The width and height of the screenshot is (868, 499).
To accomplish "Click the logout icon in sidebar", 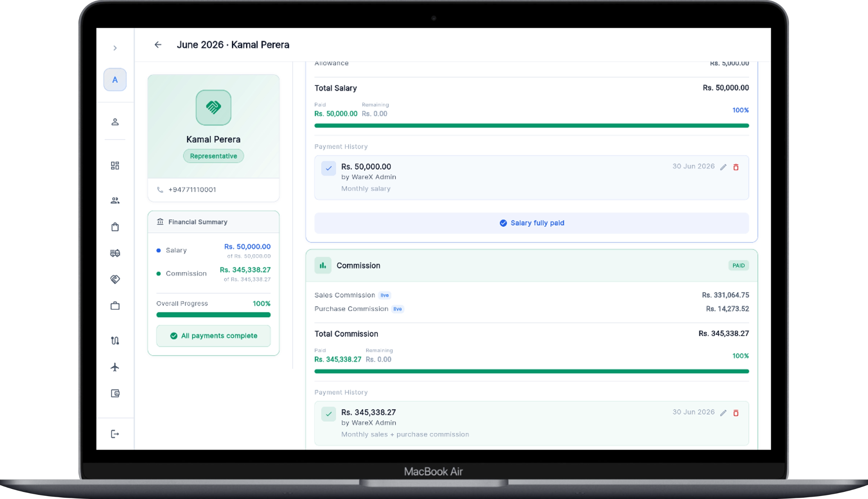I will click(x=115, y=434).
